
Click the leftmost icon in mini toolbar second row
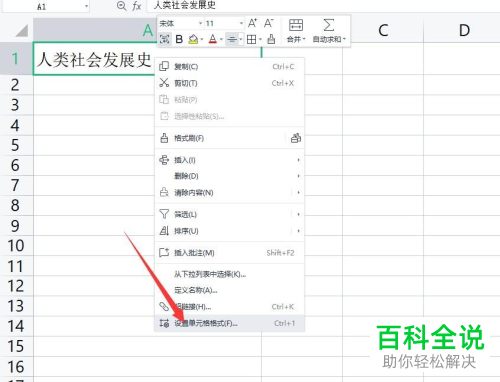(x=165, y=39)
